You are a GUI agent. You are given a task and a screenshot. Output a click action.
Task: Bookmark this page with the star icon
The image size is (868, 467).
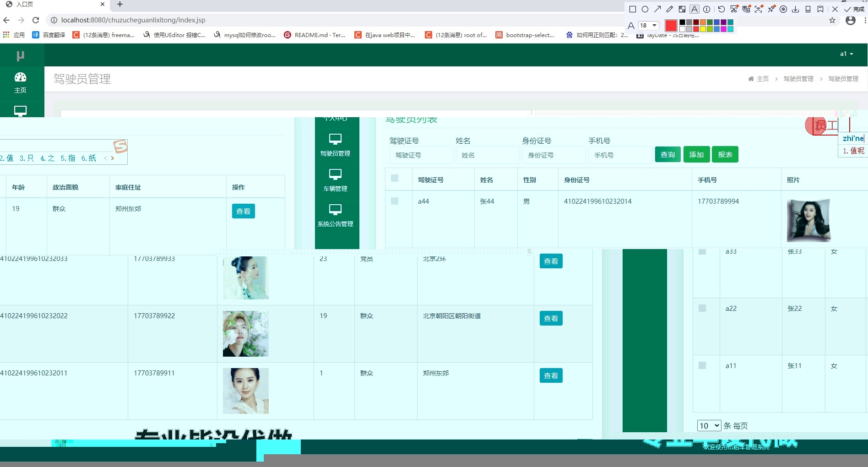pos(832,21)
